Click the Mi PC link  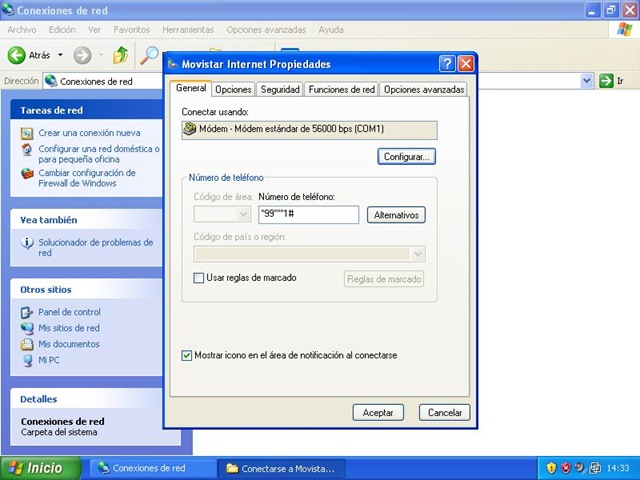tap(49, 360)
